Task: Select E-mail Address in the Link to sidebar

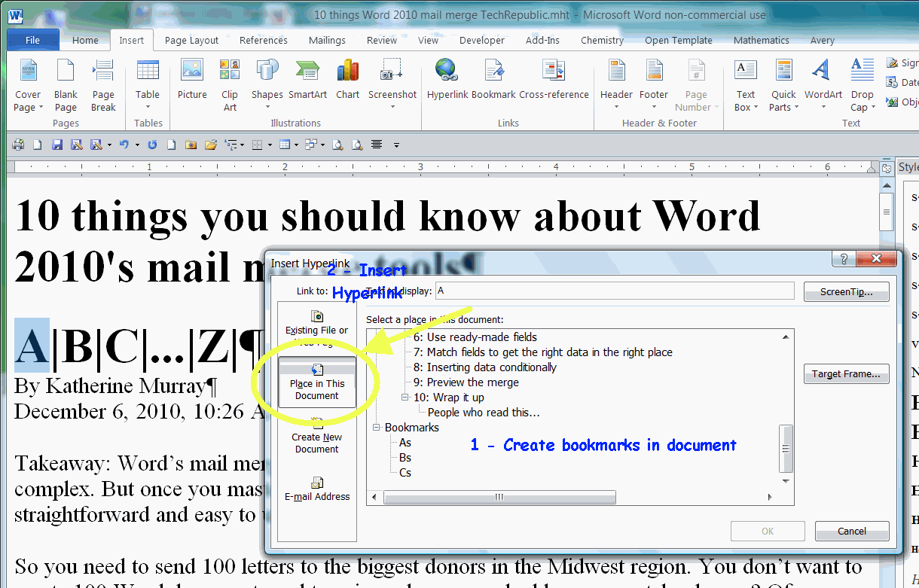Action: [316, 489]
